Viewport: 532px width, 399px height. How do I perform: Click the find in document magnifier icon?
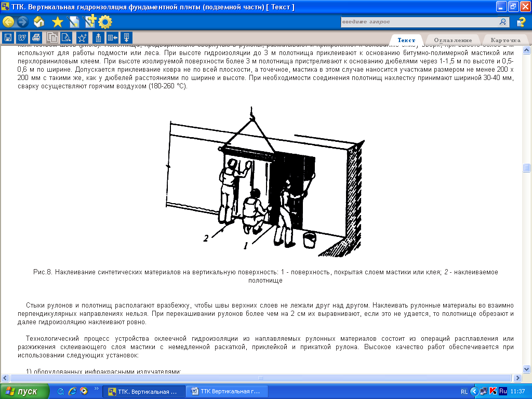(66, 37)
